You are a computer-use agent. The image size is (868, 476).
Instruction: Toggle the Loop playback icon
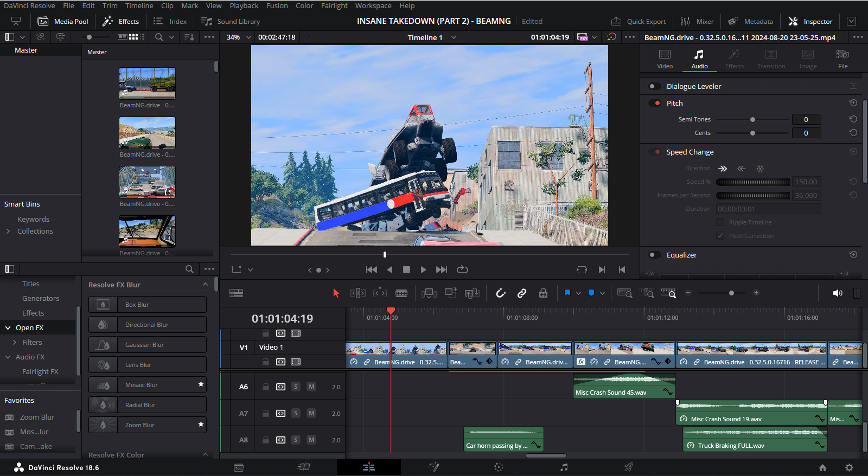pyautogui.click(x=462, y=269)
